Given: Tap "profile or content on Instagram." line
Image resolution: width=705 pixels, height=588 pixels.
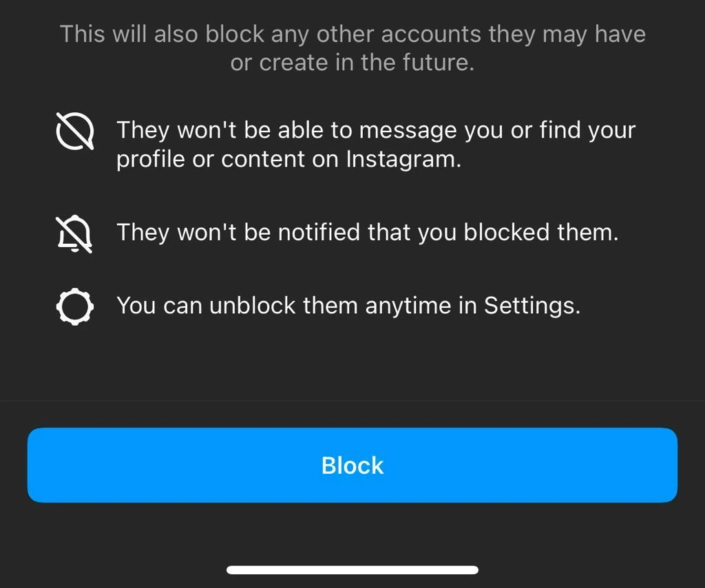Looking at the screenshot, I should coord(288,159).
